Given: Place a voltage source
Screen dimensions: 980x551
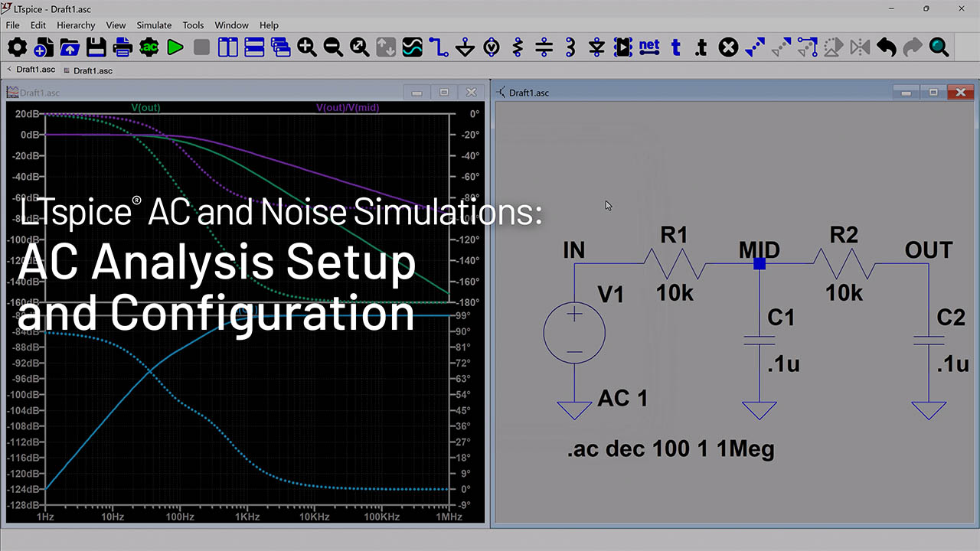Looking at the screenshot, I should coord(492,47).
